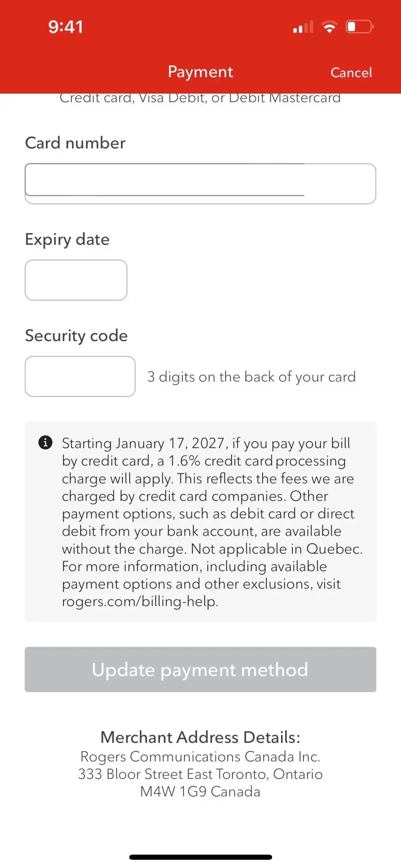Tap the info icon in the notice box

45,442
